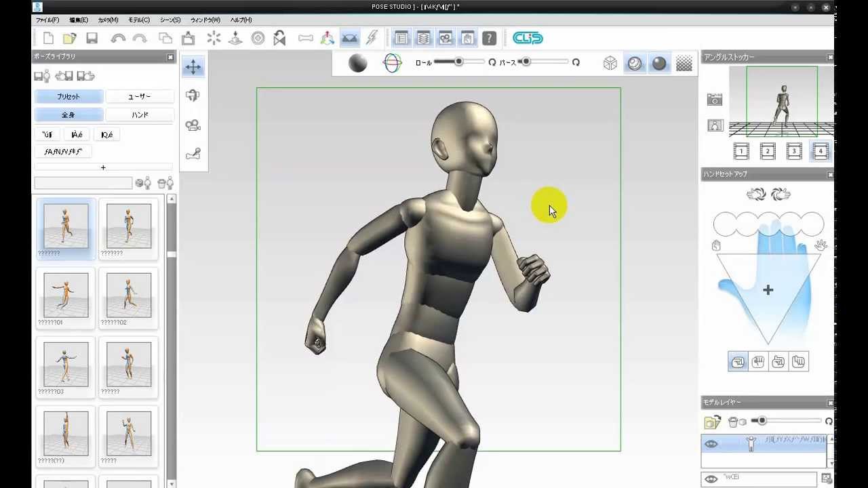Select the ユーザー (User) tab
This screenshot has height=488, width=868.
(140, 97)
